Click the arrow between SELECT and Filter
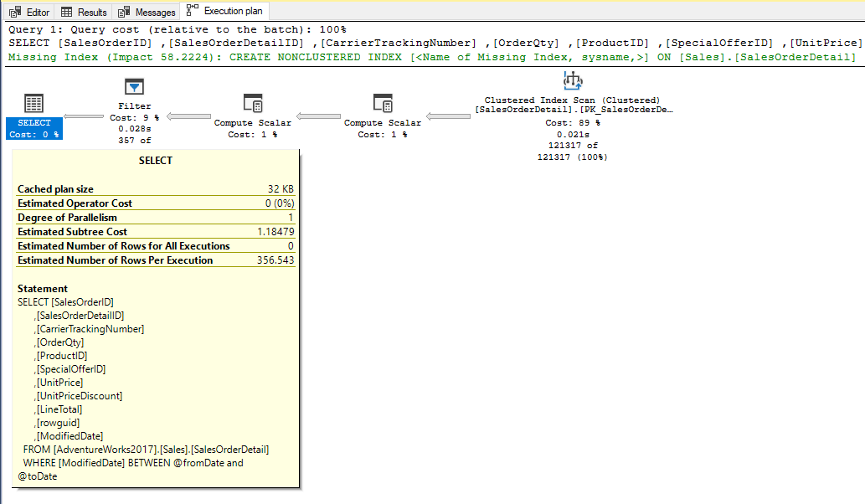The image size is (865, 504). (83, 116)
